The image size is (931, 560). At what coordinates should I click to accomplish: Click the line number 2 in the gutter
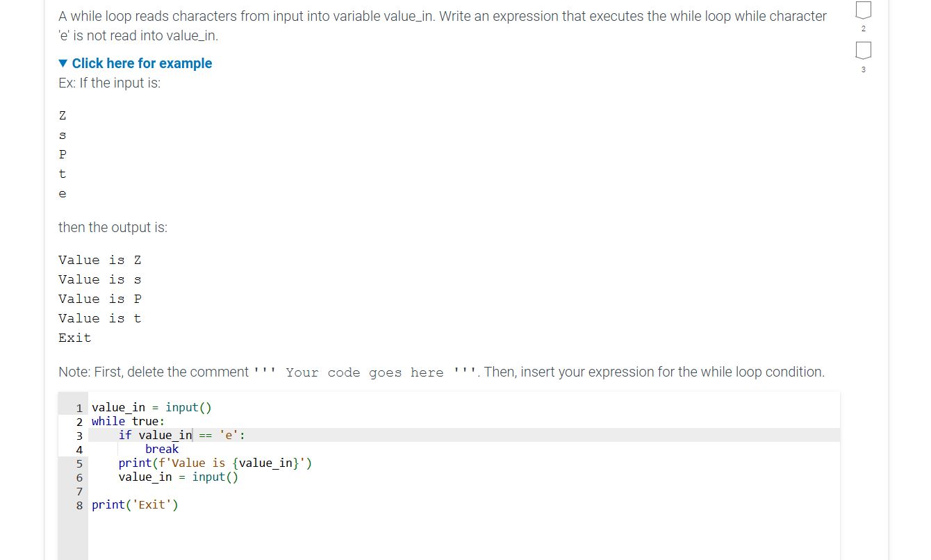[79, 421]
